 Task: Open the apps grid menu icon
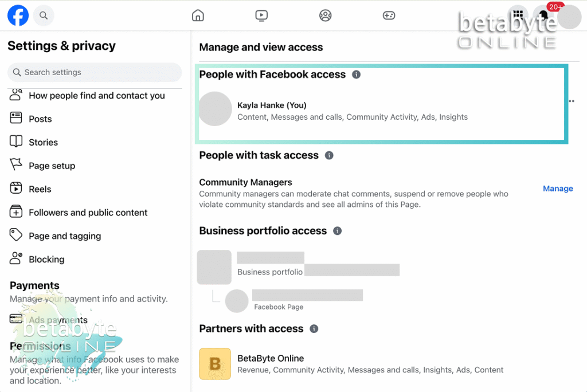[518, 15]
